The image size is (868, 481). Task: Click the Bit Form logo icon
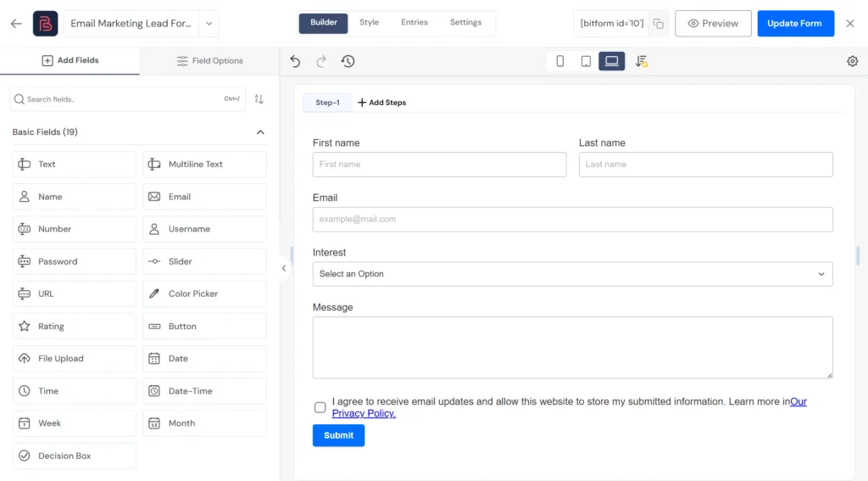point(46,23)
